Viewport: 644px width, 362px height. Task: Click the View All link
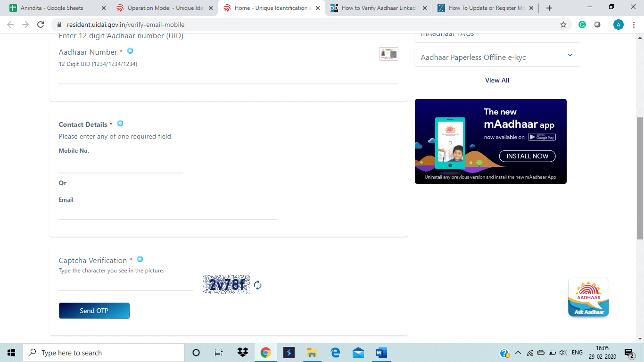[497, 80]
